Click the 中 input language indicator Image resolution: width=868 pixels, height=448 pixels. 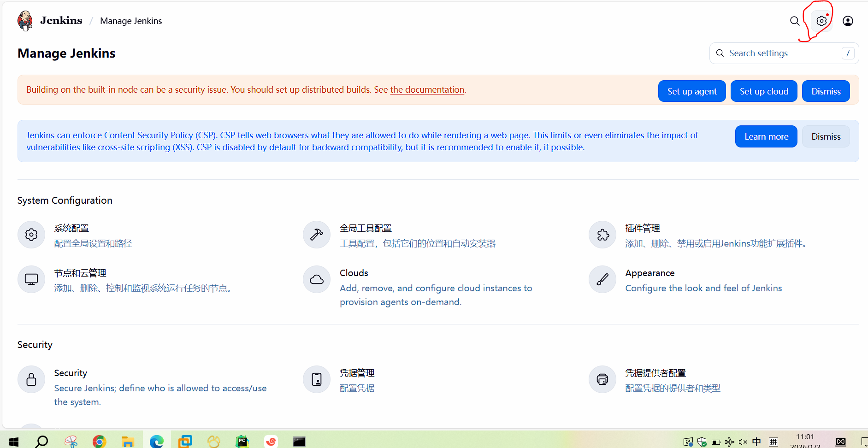tap(756, 442)
